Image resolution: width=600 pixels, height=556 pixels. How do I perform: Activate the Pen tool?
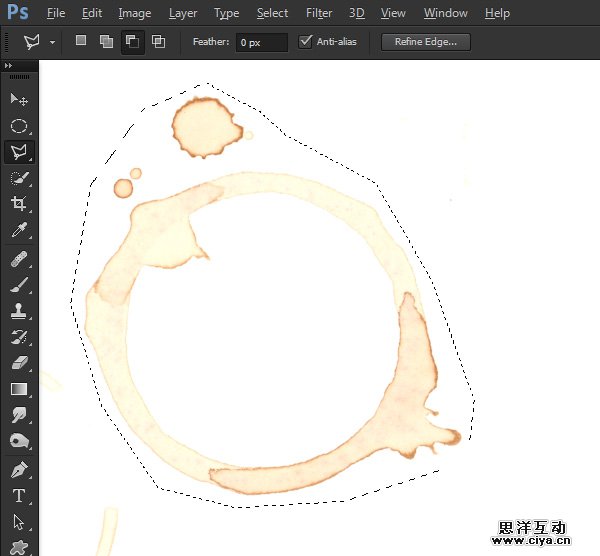(x=18, y=468)
